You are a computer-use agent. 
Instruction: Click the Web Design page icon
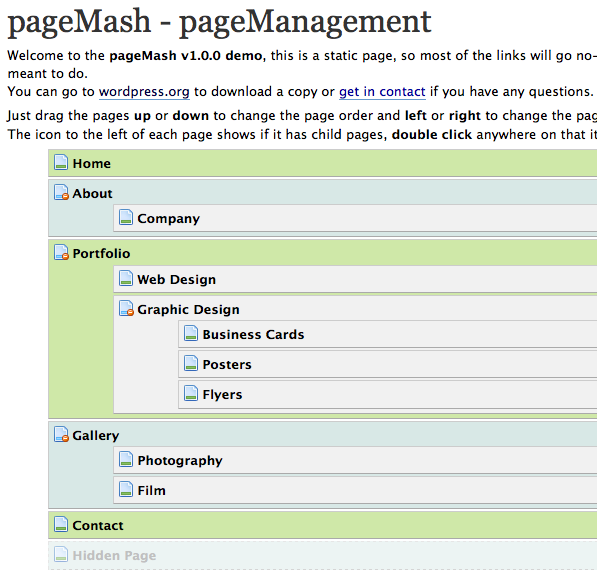(126, 278)
